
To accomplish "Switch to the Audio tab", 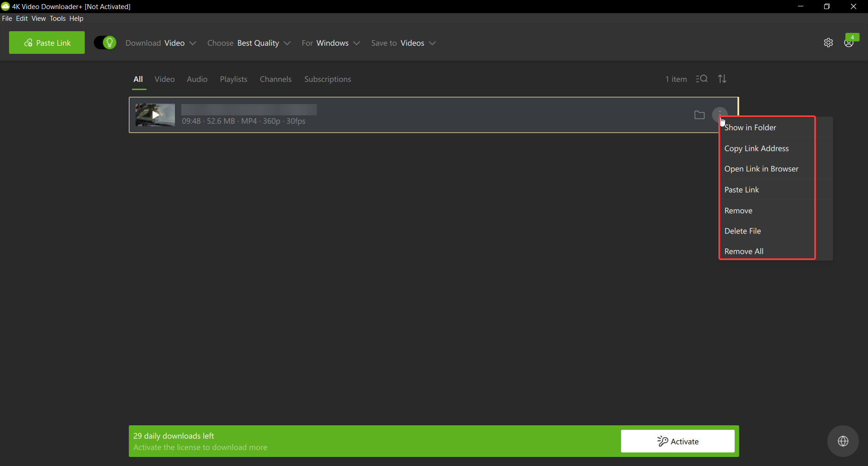I will click(197, 79).
